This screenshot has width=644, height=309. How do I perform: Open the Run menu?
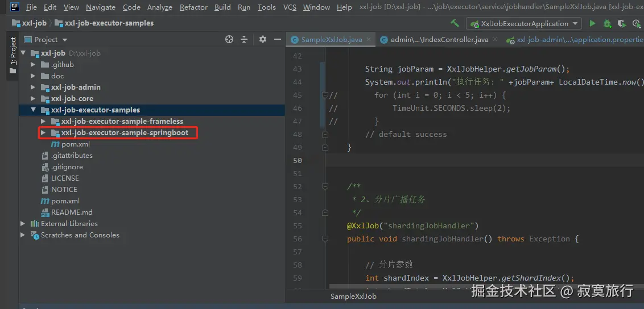point(244,7)
